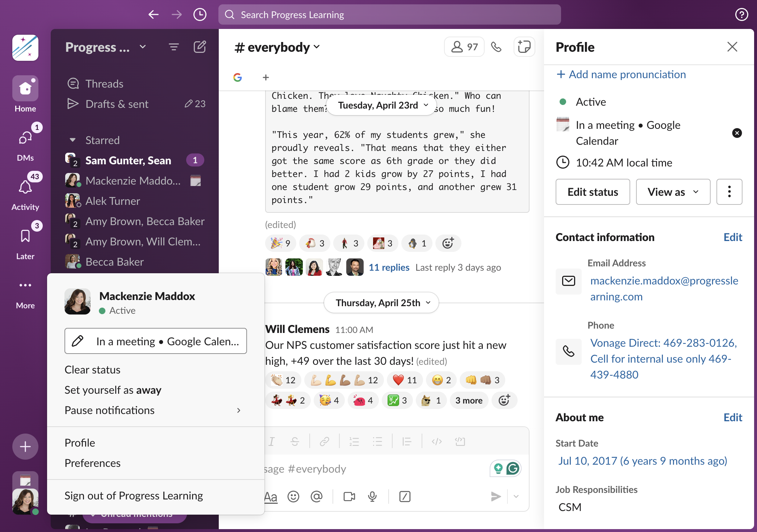Record a video clip in composer

point(349,497)
